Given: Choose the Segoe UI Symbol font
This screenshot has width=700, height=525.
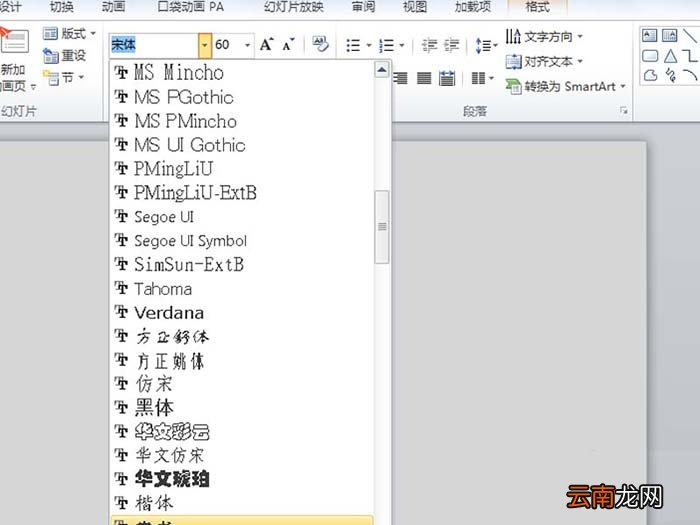Looking at the screenshot, I should coord(242,241).
